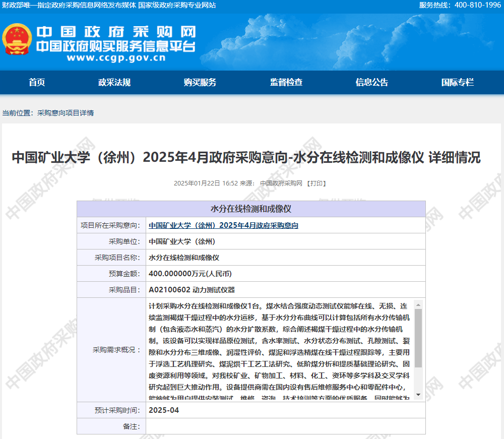Viewport: 504px width, 439px height.
Task: Click scrollbar up arrow in 采购需求概况
Action: 418,304
